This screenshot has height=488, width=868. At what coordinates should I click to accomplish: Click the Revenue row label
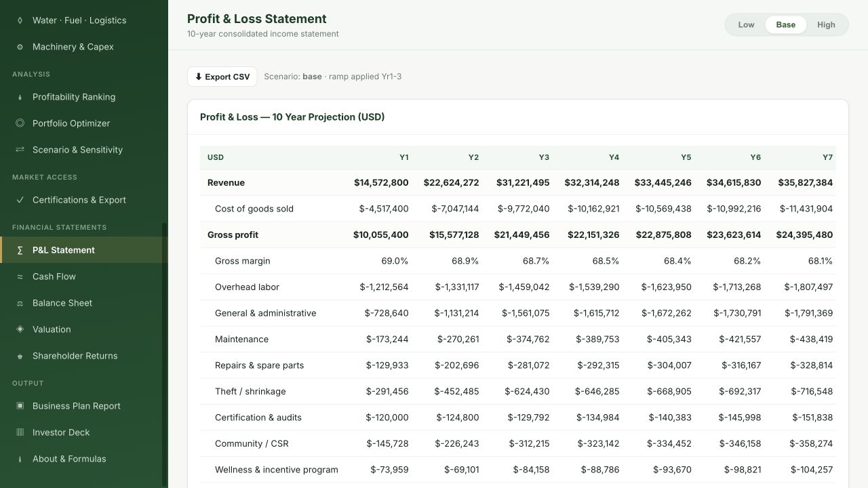[x=226, y=183]
